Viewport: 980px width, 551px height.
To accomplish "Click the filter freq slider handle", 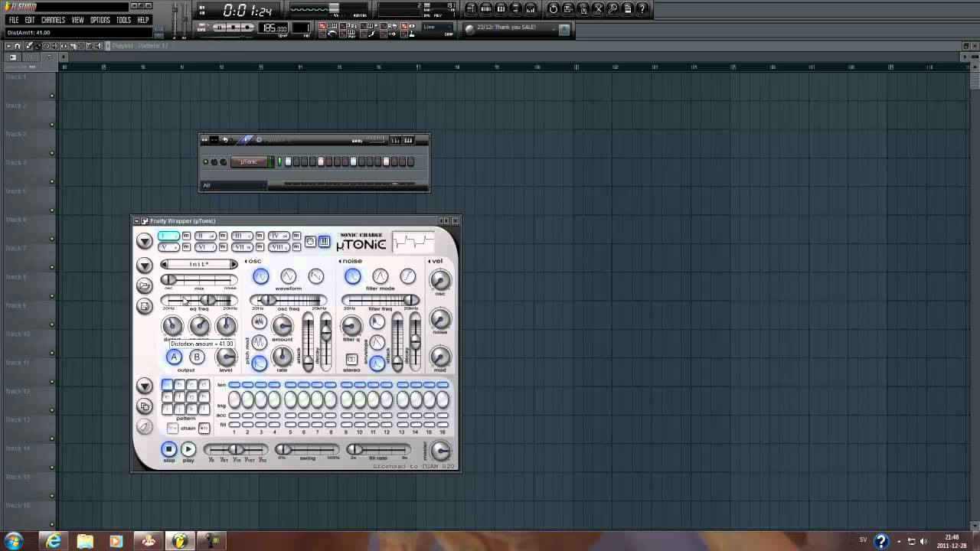I will point(412,300).
